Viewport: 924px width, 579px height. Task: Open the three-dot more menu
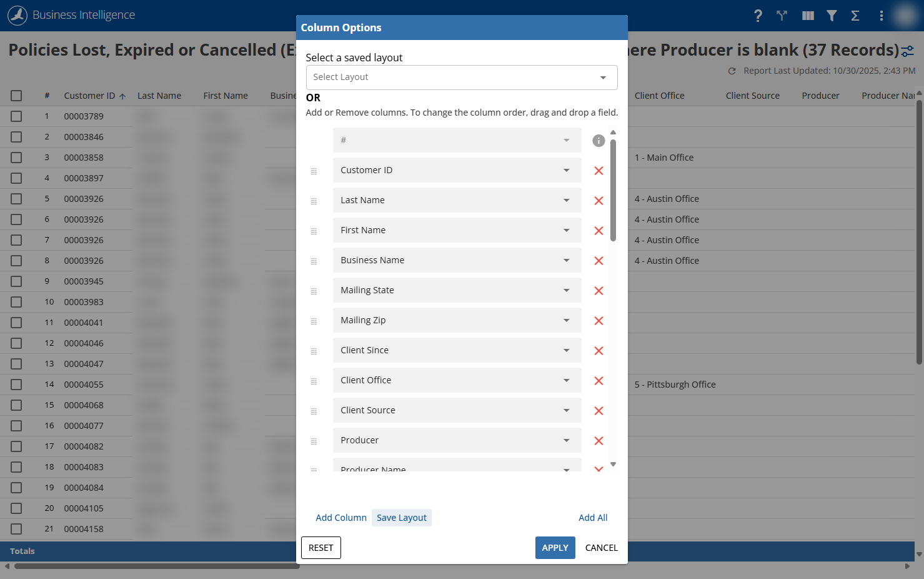(x=881, y=16)
